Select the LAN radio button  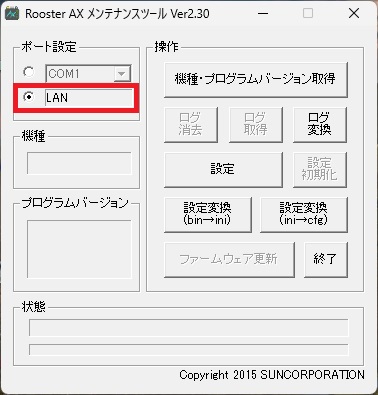tap(29, 97)
